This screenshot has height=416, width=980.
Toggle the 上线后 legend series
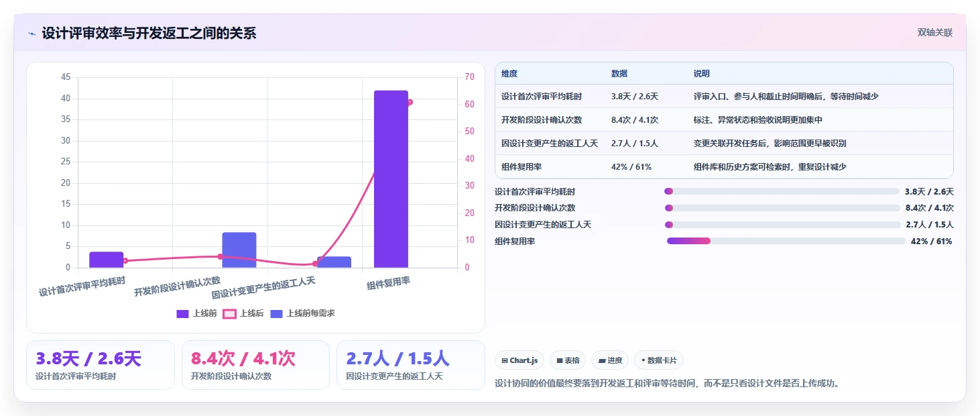(x=243, y=313)
